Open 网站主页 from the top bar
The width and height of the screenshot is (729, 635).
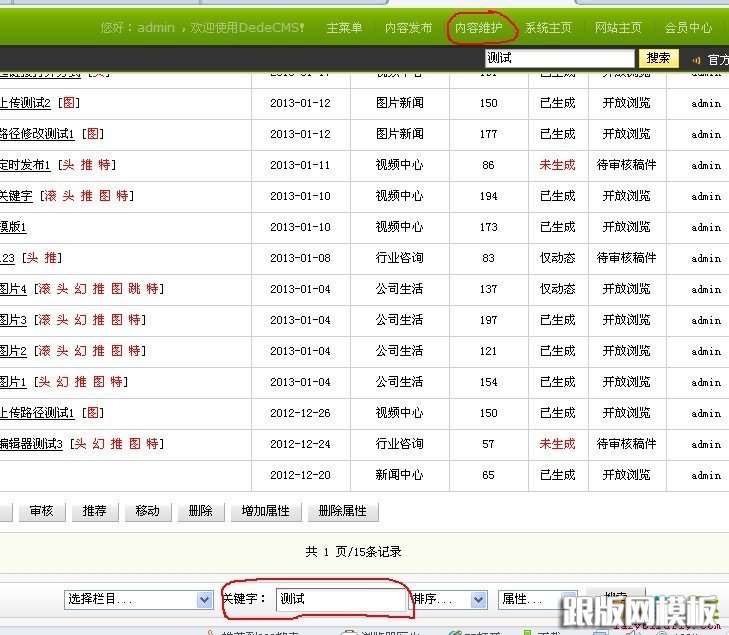(618, 28)
